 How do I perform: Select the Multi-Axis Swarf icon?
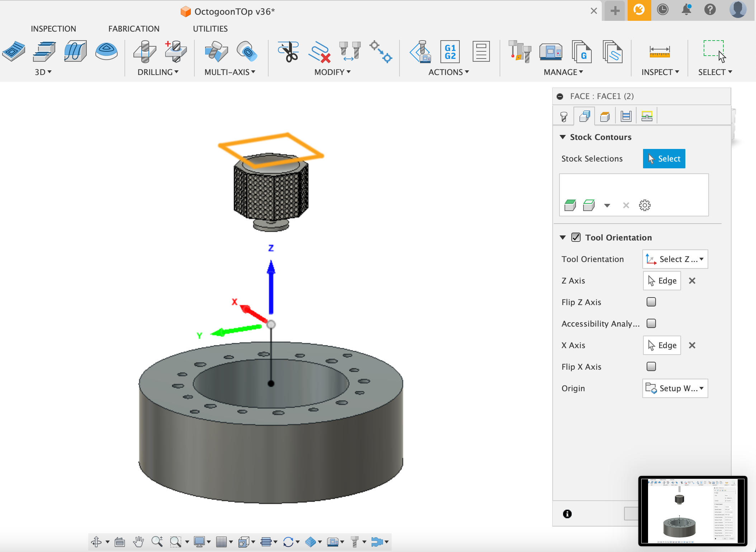(216, 51)
